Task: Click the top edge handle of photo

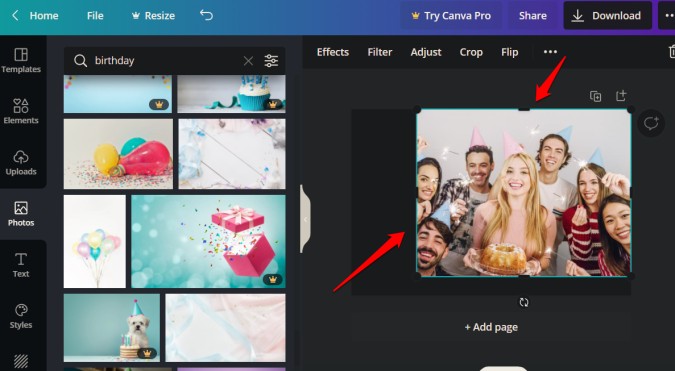Action: (x=523, y=109)
